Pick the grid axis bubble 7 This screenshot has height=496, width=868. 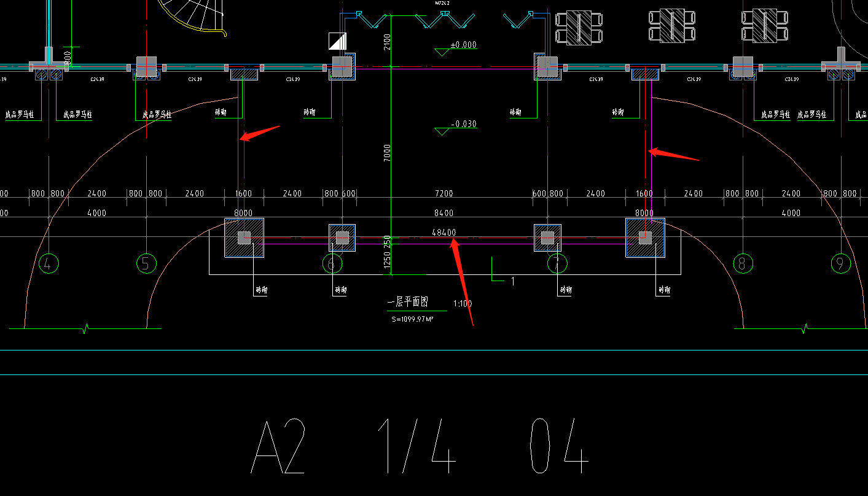pos(557,264)
